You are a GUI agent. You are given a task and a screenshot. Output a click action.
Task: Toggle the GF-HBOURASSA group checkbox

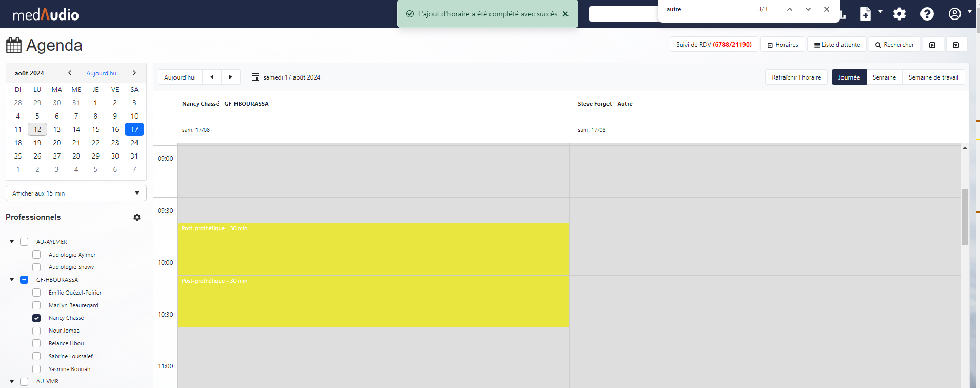(x=24, y=280)
